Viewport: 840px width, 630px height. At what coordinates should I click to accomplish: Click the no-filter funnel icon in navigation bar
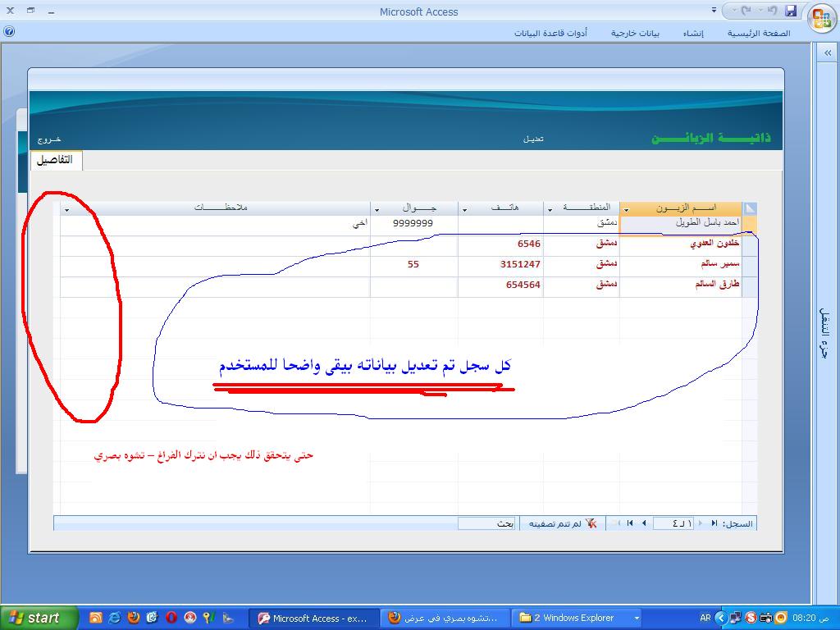(x=591, y=523)
